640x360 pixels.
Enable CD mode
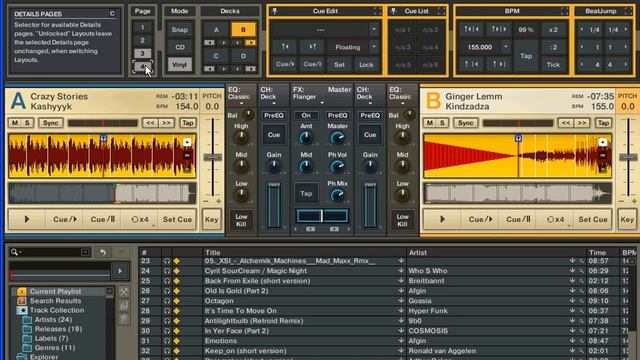click(180, 47)
